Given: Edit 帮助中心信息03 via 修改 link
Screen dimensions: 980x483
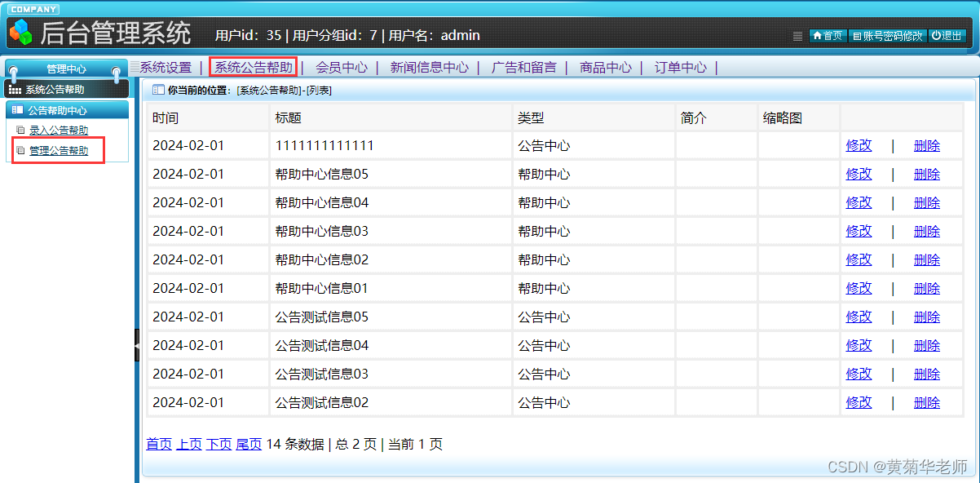Looking at the screenshot, I should tap(859, 232).
